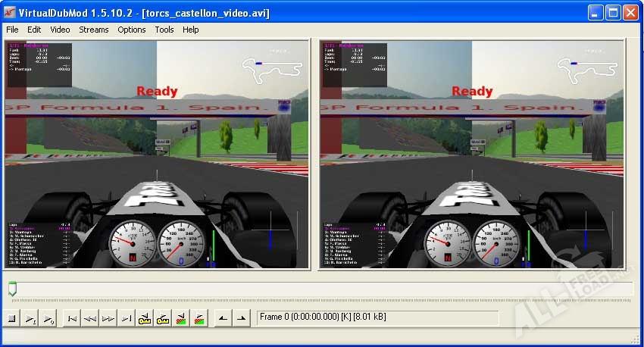Screen dimensions: 644x347
Task: Step forward one frame
Action: click(108, 318)
